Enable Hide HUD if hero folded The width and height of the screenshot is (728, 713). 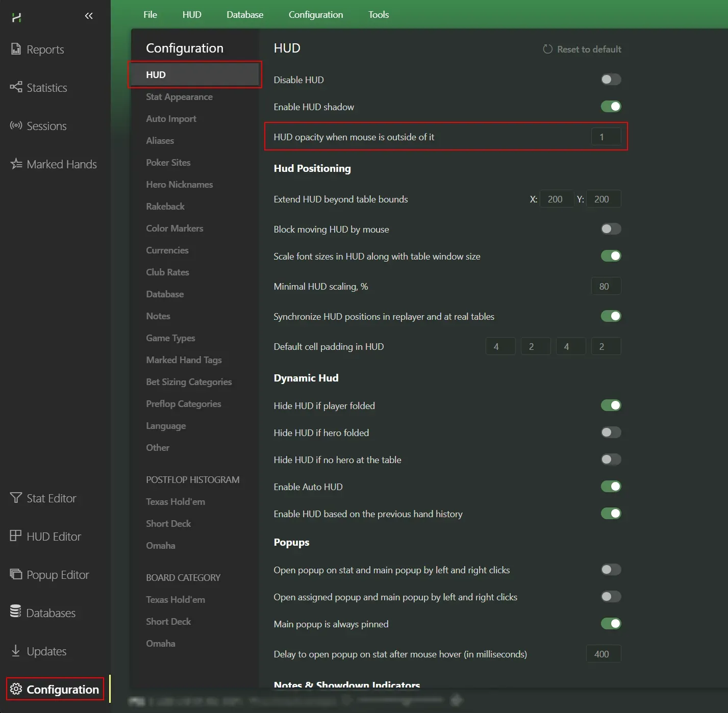[x=611, y=432]
